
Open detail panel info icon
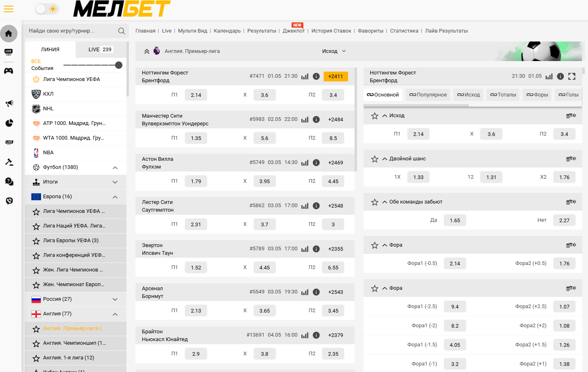[x=560, y=77]
